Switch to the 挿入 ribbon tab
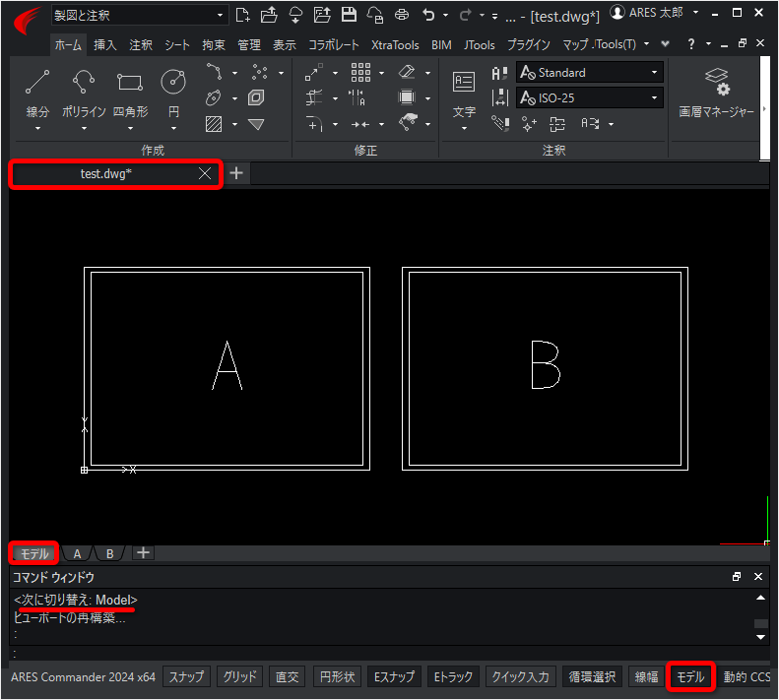 tap(104, 45)
